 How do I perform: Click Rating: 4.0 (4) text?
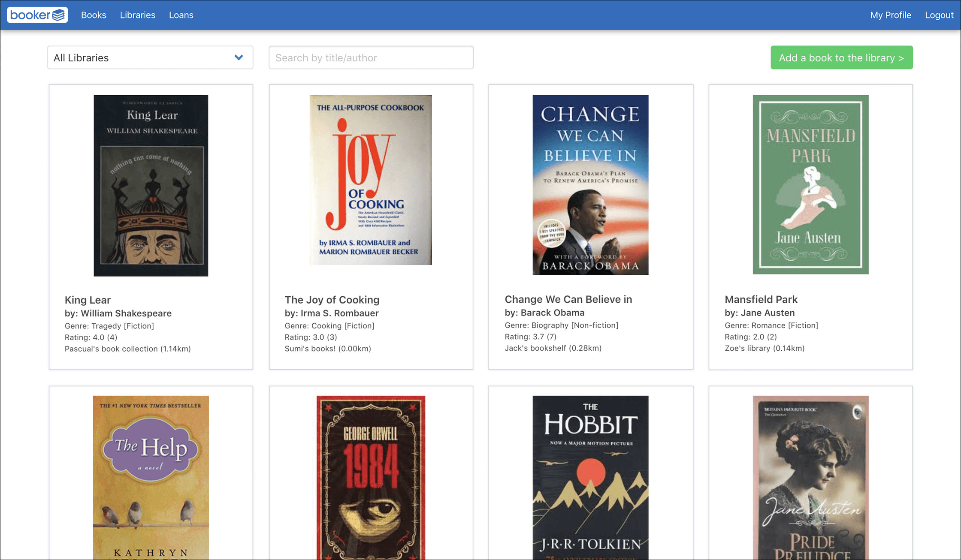(91, 337)
